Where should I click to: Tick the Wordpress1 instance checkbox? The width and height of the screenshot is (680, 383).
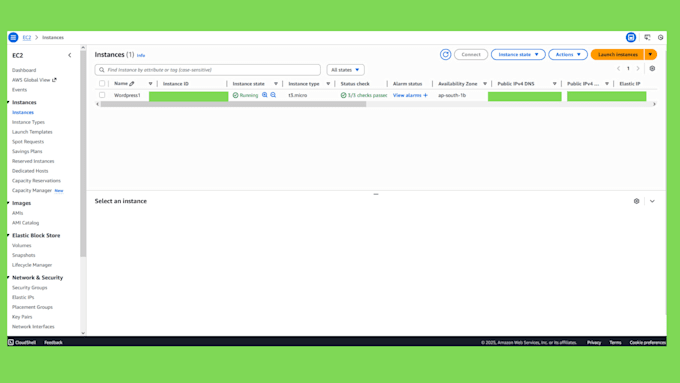[102, 95]
